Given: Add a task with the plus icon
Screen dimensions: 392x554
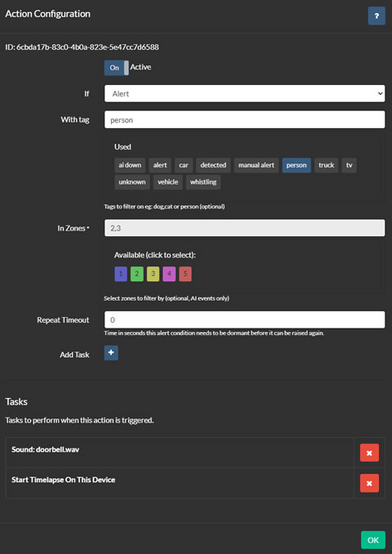Looking at the screenshot, I should 111,353.
